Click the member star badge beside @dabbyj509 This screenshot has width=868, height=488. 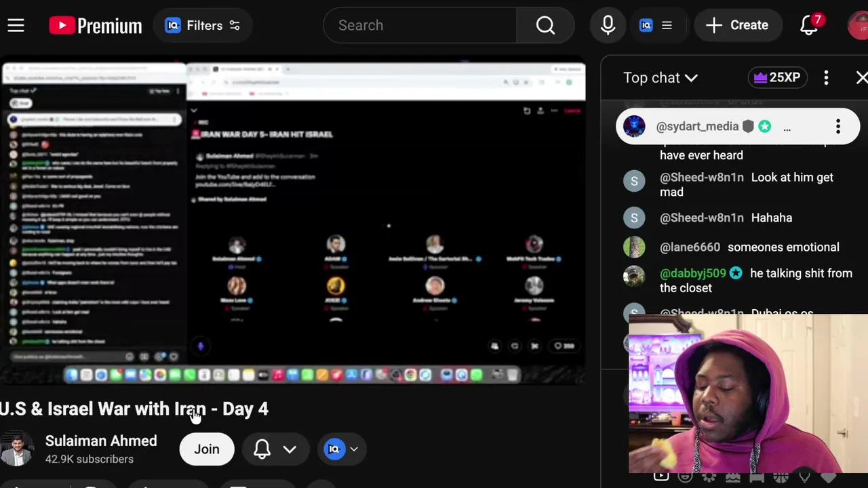(736, 273)
